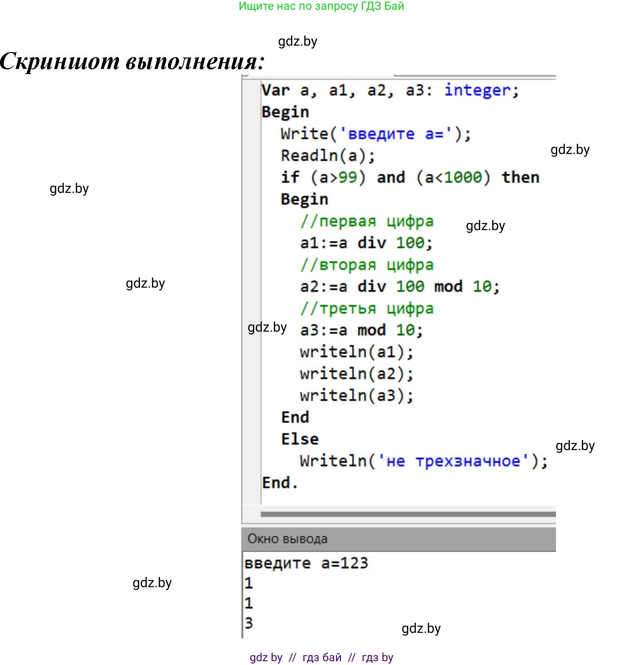Screen dimensions: 644x665
Task: Click the '//первая цифра' comment
Action: (367, 221)
